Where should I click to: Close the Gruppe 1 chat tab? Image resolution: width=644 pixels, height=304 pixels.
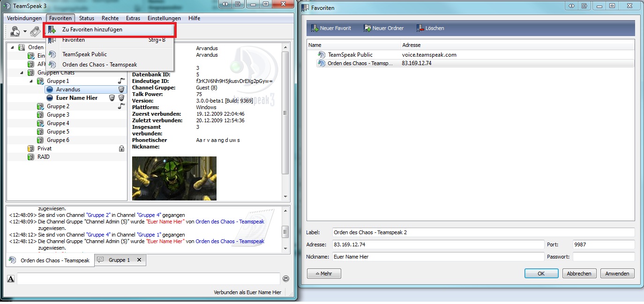coord(139,260)
